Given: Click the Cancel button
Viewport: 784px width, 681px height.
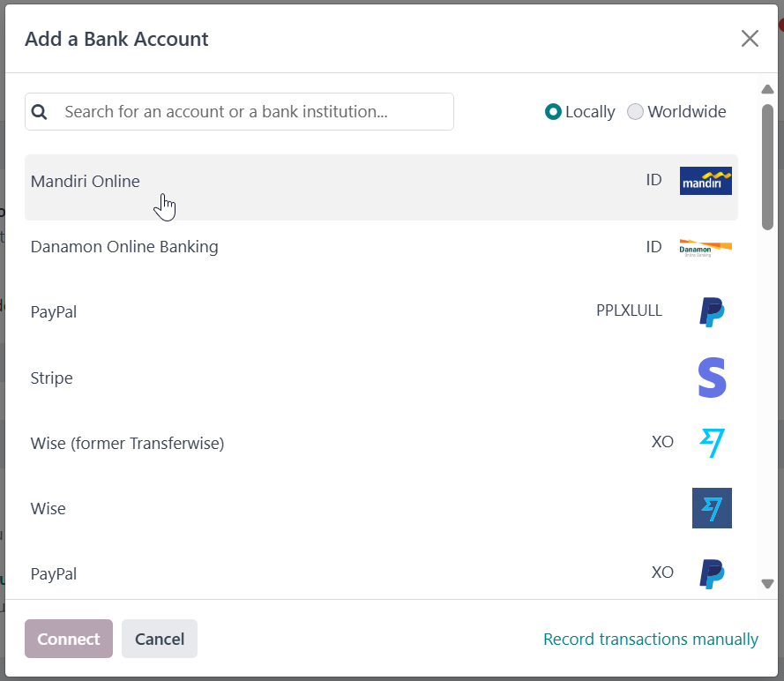Looking at the screenshot, I should click(160, 639).
